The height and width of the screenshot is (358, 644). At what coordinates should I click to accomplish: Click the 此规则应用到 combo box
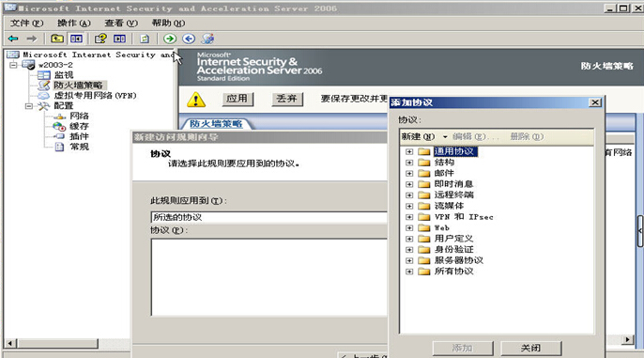pyautogui.click(x=269, y=217)
